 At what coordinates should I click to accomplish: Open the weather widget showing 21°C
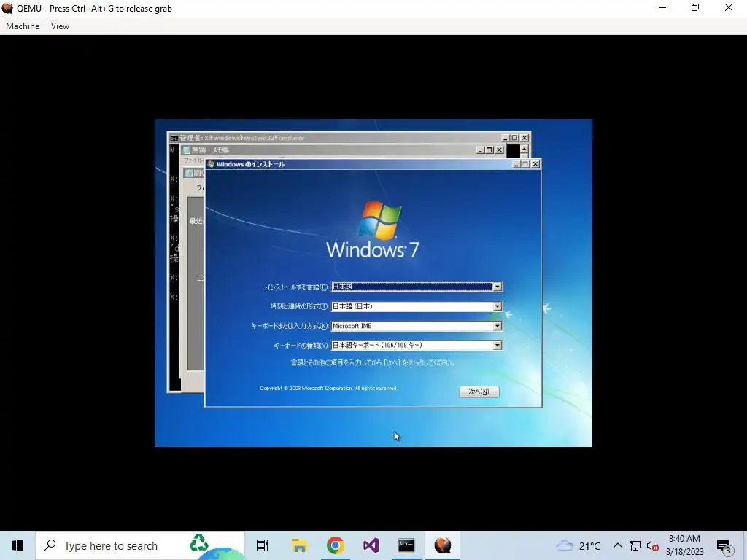pos(578,545)
